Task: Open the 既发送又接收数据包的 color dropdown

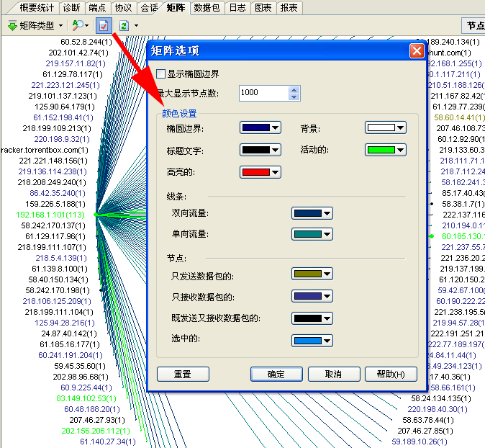Action: click(x=312, y=318)
